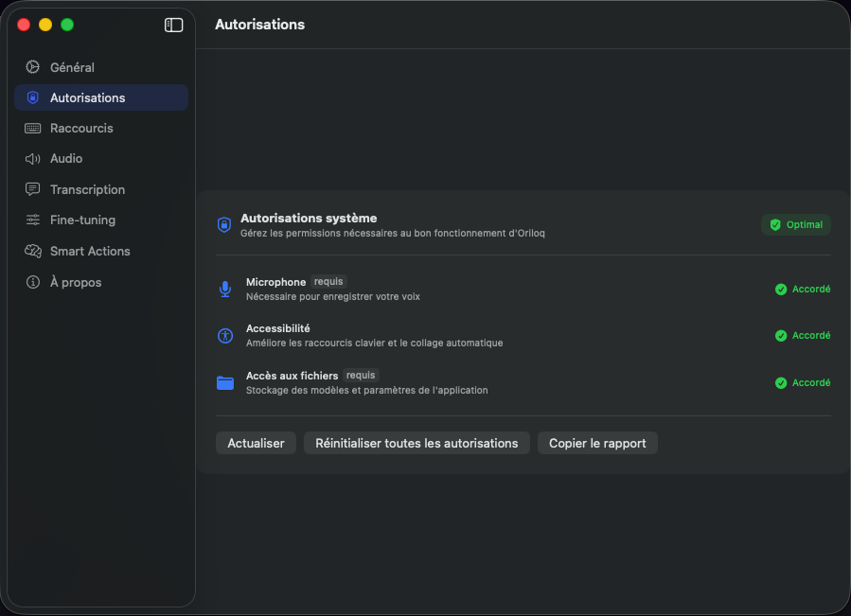The image size is (851, 616).
Task: Click the Accès aux fichiers folder icon
Action: coord(225,382)
